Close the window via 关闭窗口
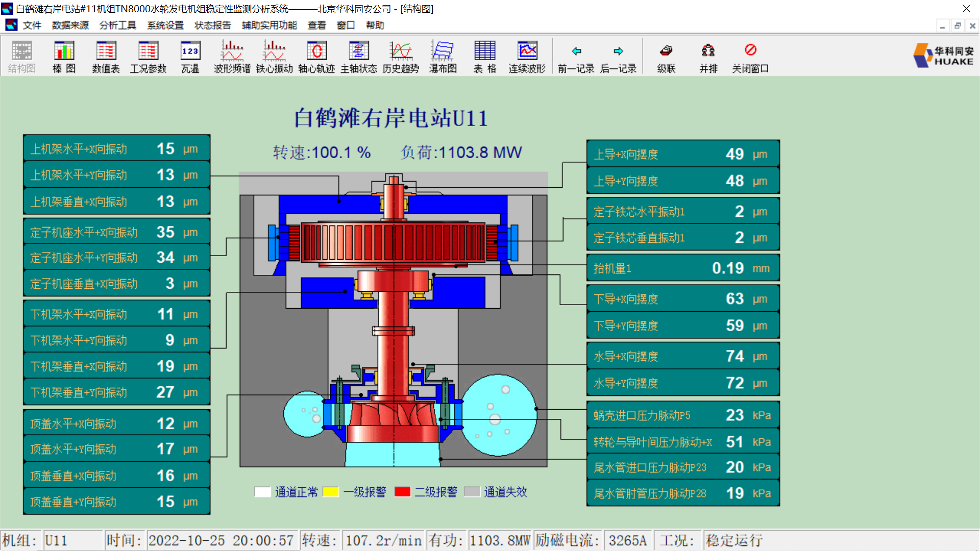Viewport: 980px width, 551px height. (750, 56)
